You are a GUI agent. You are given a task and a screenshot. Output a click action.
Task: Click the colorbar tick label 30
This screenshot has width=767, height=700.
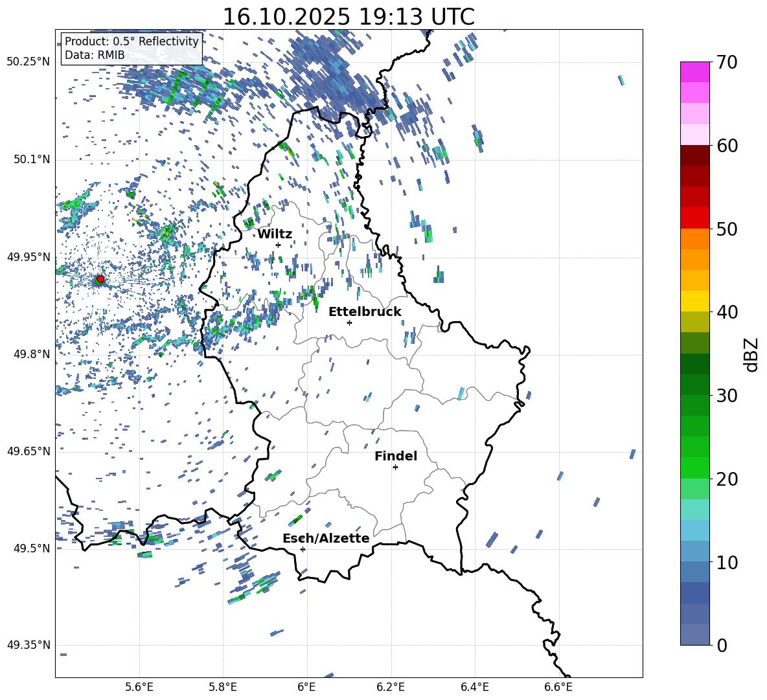[x=727, y=395]
